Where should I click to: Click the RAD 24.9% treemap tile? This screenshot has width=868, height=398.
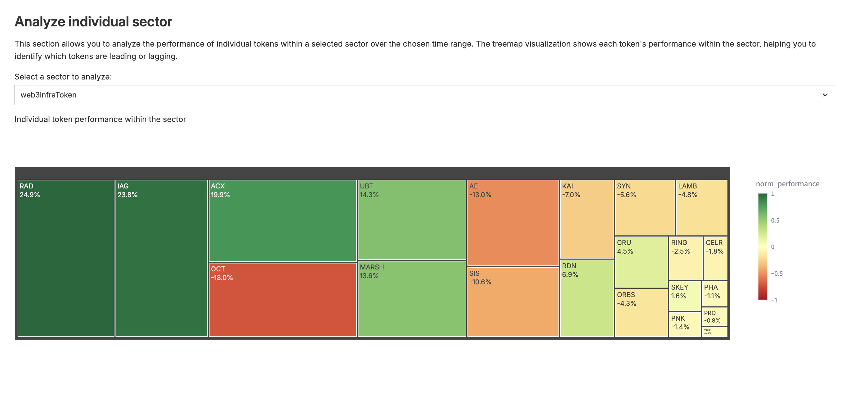(x=66, y=258)
